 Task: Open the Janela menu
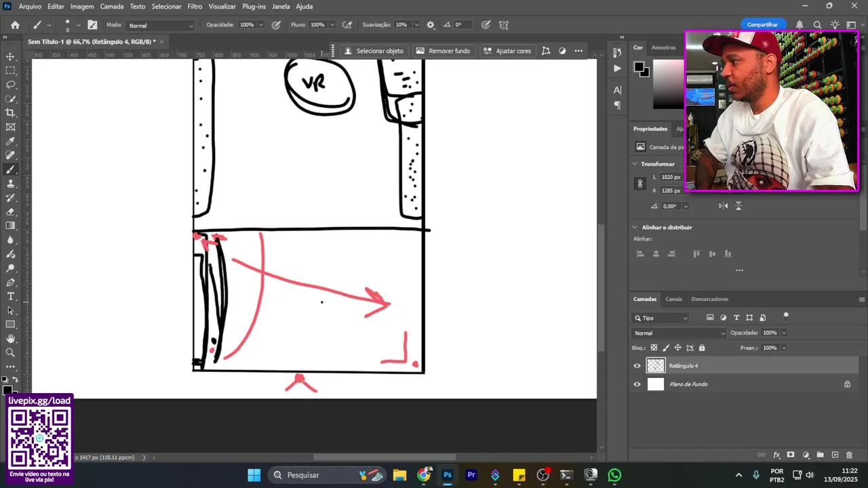tap(281, 6)
